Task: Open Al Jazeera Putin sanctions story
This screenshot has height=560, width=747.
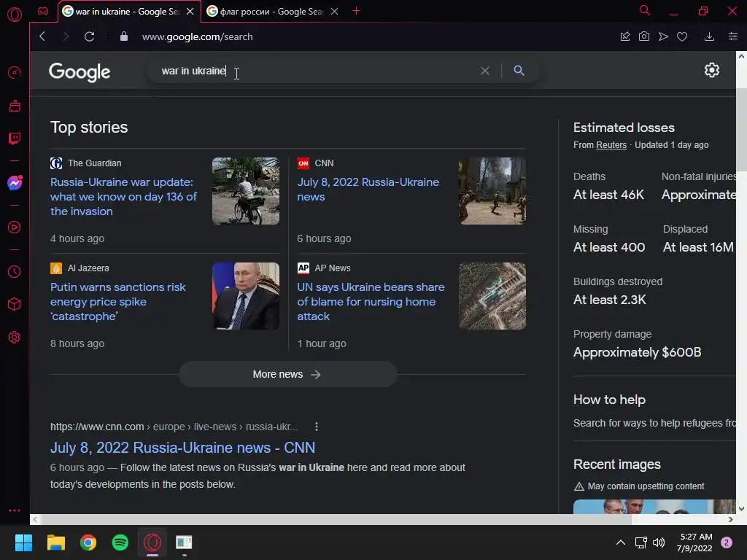Action: pos(117,301)
